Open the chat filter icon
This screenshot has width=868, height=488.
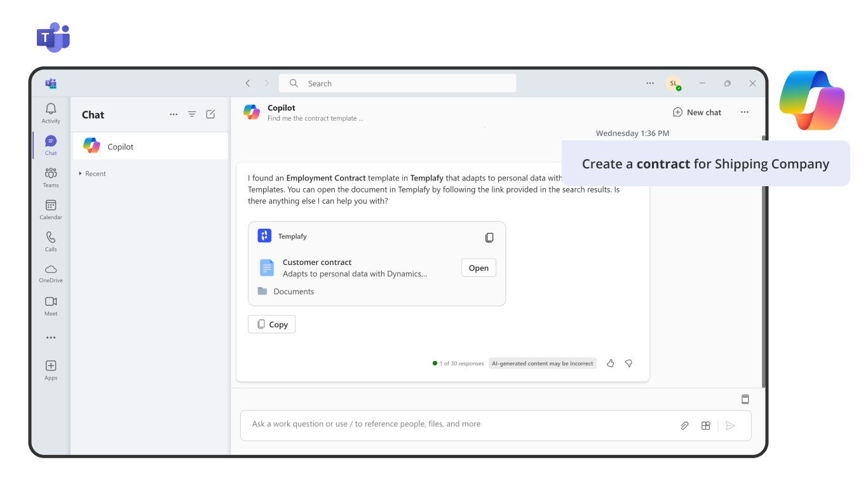[x=192, y=114]
